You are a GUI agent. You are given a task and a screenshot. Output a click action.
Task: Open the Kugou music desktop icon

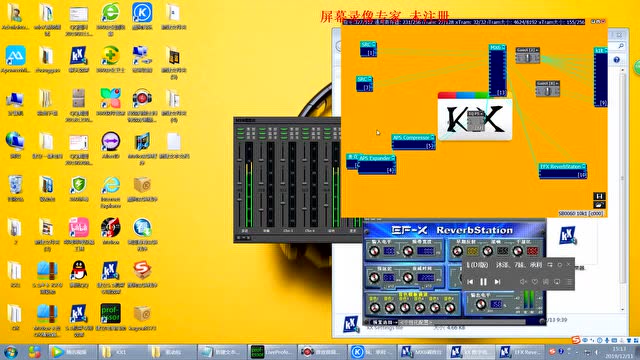[142, 16]
